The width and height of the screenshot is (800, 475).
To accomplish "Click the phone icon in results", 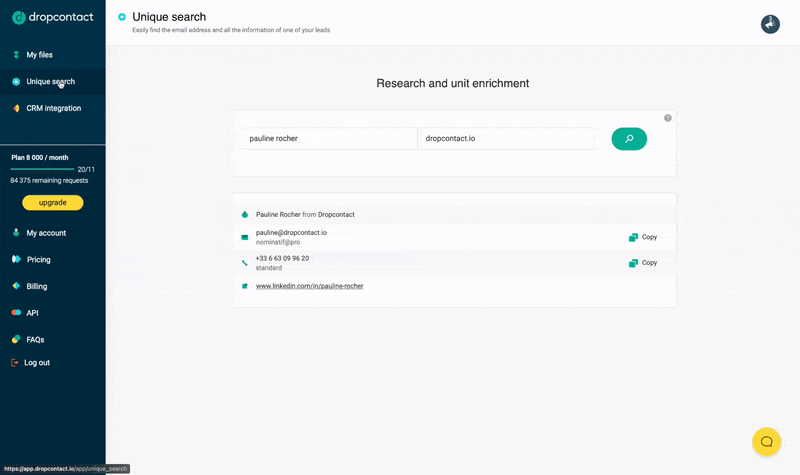I will pyautogui.click(x=245, y=263).
